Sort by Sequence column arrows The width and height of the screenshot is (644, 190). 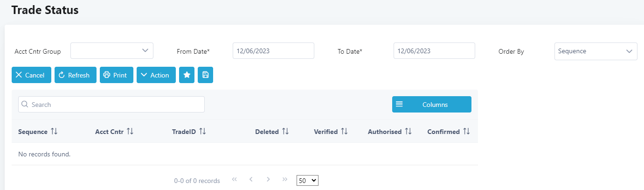(54, 132)
